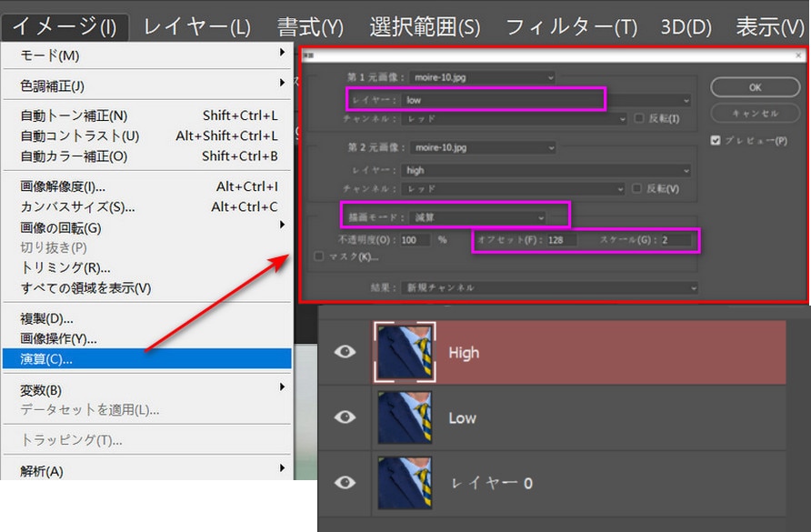Choose 自動カラー補正(O)
811x532 pixels.
click(x=147, y=156)
